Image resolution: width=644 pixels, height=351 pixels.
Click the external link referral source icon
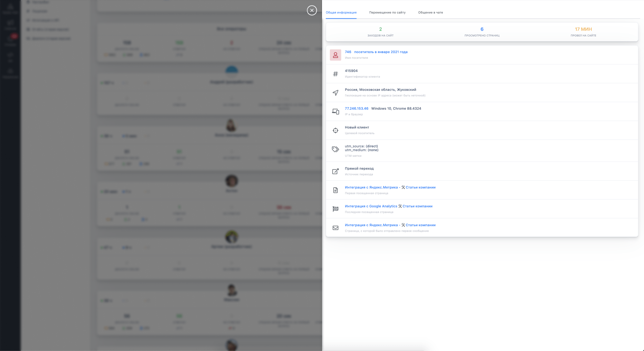point(335,171)
